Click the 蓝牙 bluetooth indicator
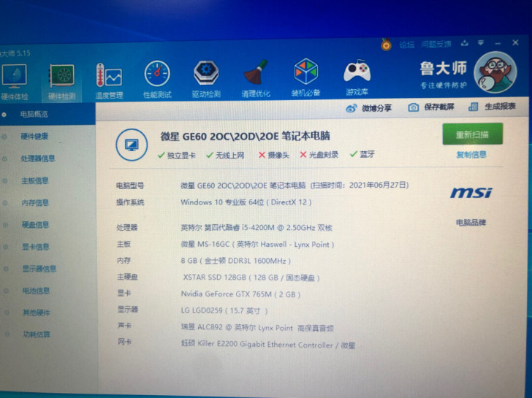 pos(362,154)
